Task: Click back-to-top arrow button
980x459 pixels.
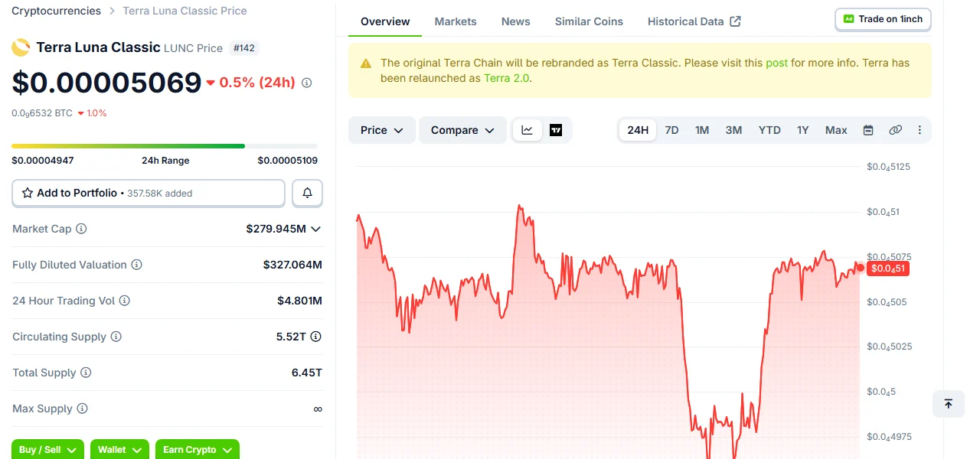Action: coord(948,404)
